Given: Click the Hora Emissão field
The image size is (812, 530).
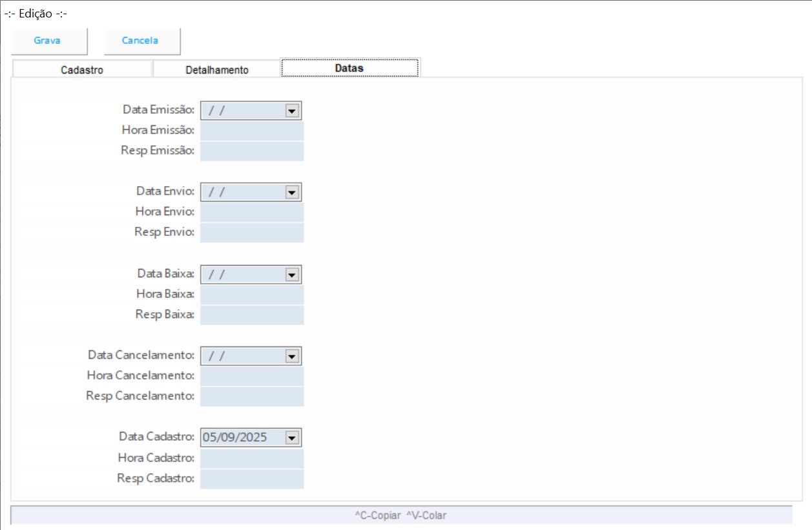Looking at the screenshot, I should pyautogui.click(x=251, y=131).
